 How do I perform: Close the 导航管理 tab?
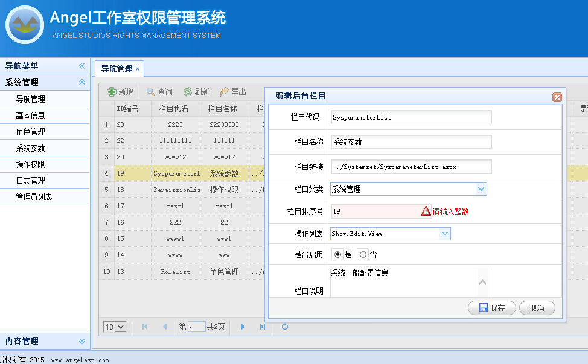138,69
